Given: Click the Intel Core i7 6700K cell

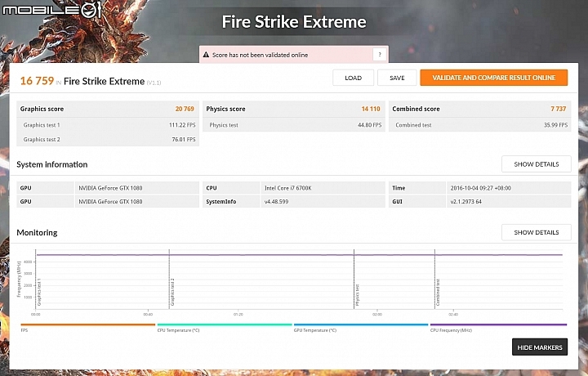Looking at the screenshot, I should click(x=323, y=188).
